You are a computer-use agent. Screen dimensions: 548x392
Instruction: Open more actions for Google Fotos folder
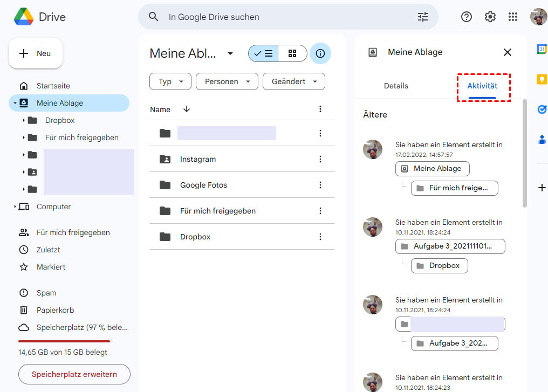[x=320, y=185]
